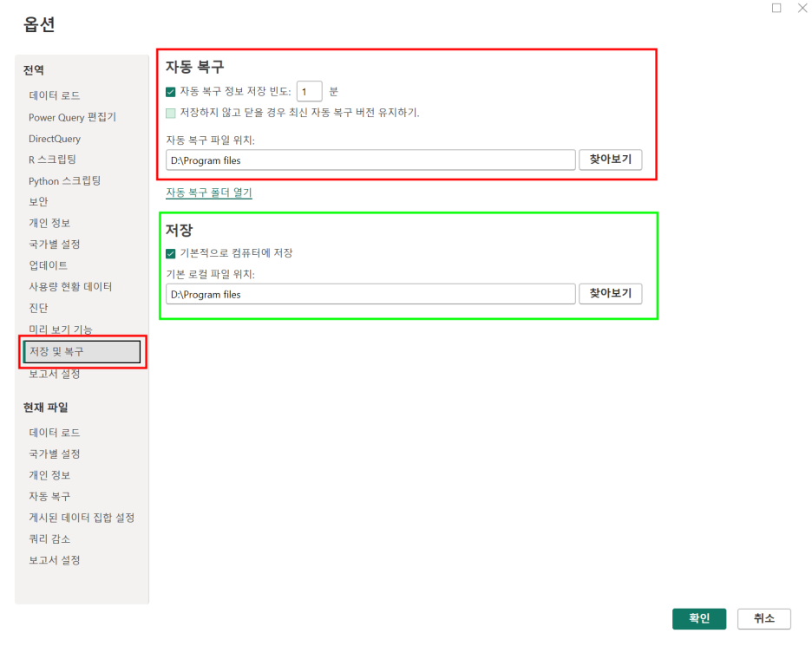Screen dimensions: 812x646
Task: Open R 스크립팅 options
Action: click(x=52, y=160)
